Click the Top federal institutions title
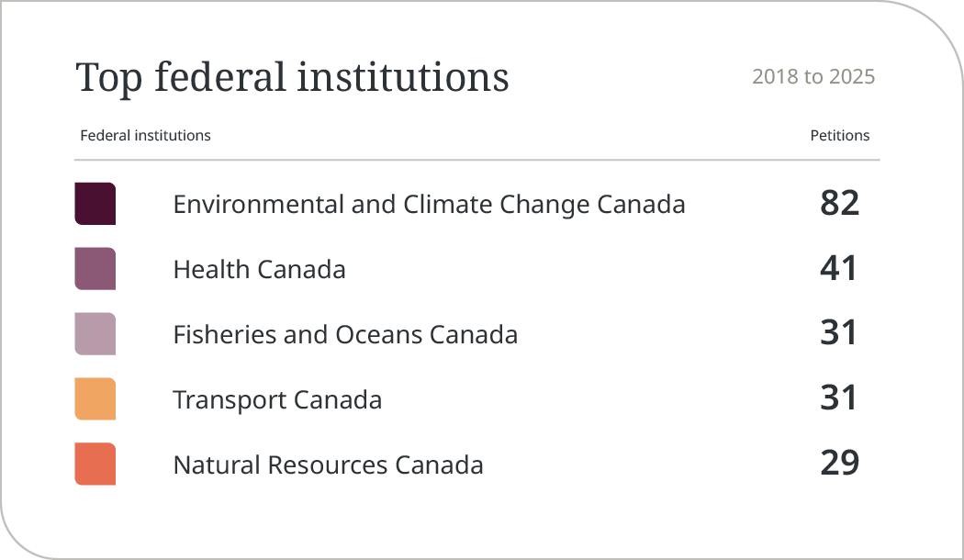This screenshot has width=964, height=560. pos(292,77)
